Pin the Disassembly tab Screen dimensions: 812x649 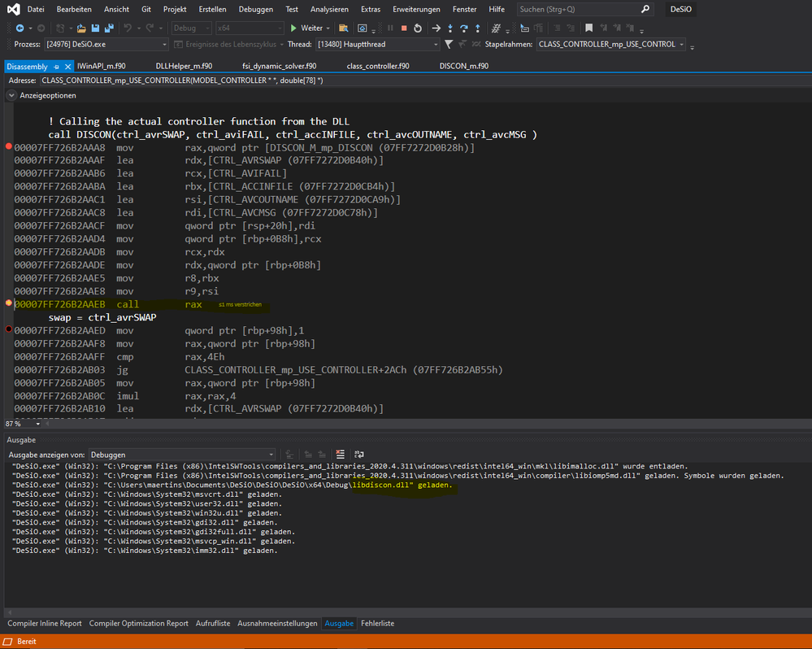[x=56, y=67]
